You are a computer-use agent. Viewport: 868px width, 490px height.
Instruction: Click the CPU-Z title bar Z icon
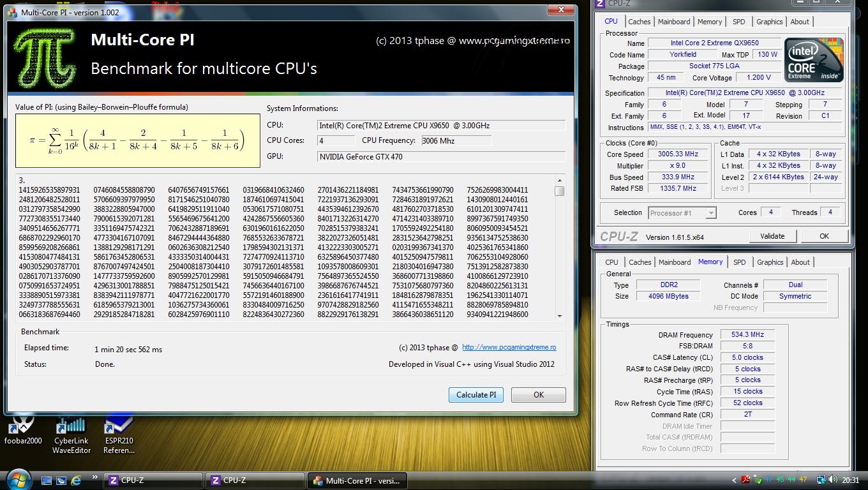(599, 4)
